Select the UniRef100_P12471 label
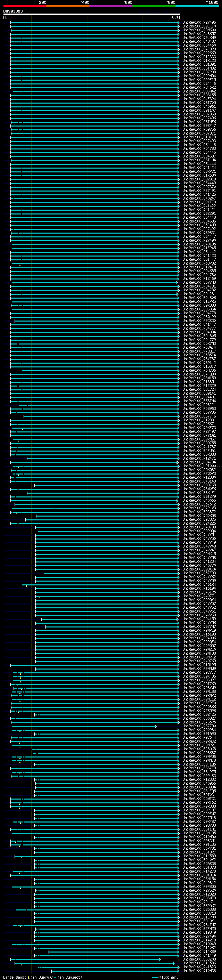Viewport: 222px width, 980px height. pos(199,459)
